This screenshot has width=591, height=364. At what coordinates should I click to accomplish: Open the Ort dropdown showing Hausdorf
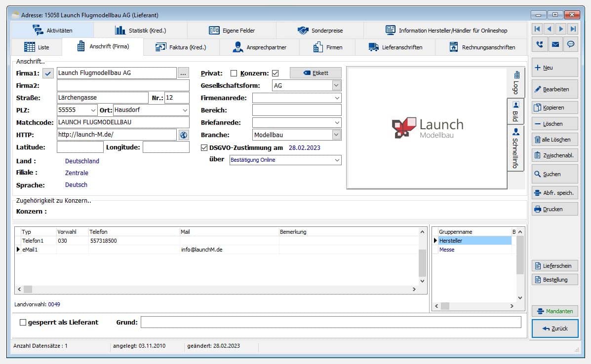point(185,110)
